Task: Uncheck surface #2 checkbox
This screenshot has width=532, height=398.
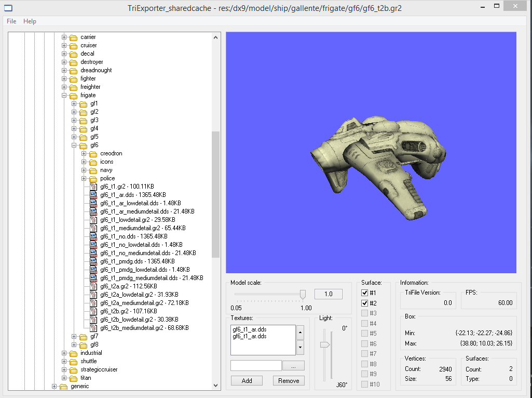Action: point(365,303)
